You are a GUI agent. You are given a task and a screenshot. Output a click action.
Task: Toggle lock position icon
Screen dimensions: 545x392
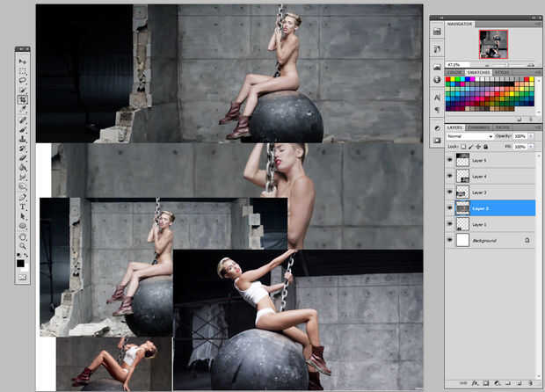click(478, 147)
